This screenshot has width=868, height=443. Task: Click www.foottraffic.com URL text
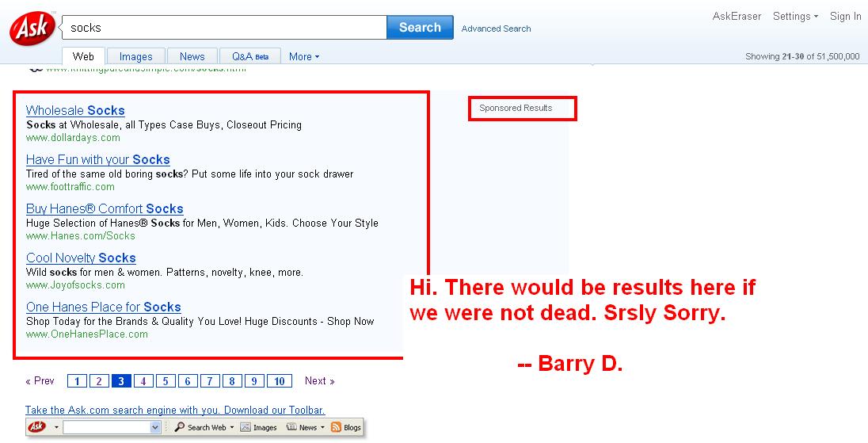70,186
